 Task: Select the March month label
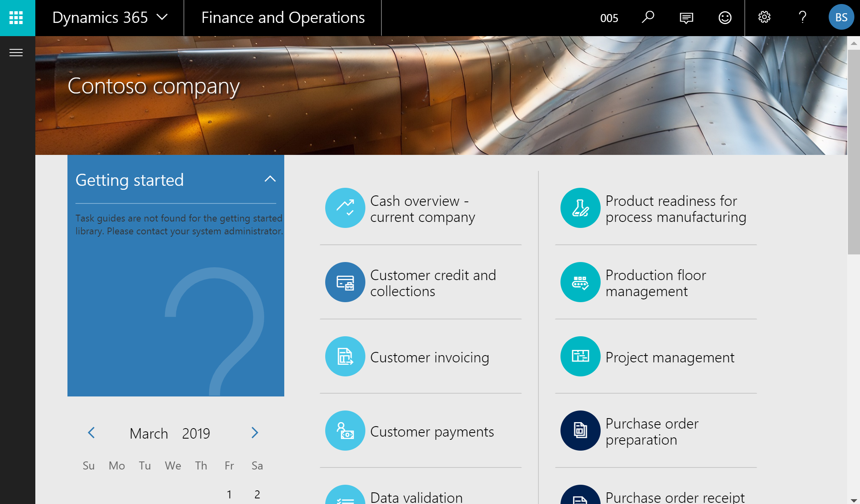pyautogui.click(x=149, y=433)
